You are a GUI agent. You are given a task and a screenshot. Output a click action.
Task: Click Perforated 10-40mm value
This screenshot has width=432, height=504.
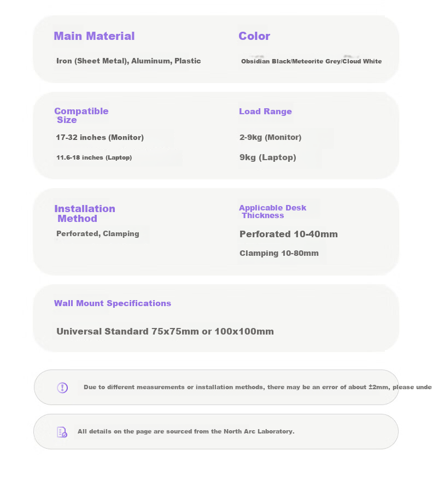pos(289,235)
